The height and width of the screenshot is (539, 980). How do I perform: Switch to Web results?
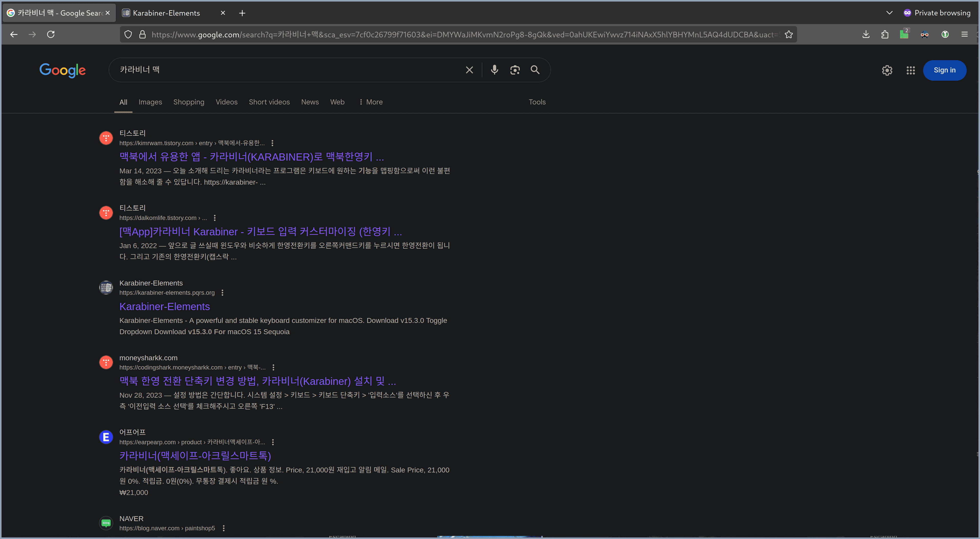(337, 102)
